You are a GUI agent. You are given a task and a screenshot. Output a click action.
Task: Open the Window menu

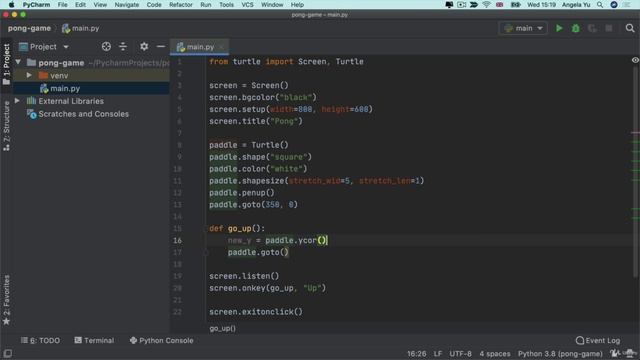point(272,4)
